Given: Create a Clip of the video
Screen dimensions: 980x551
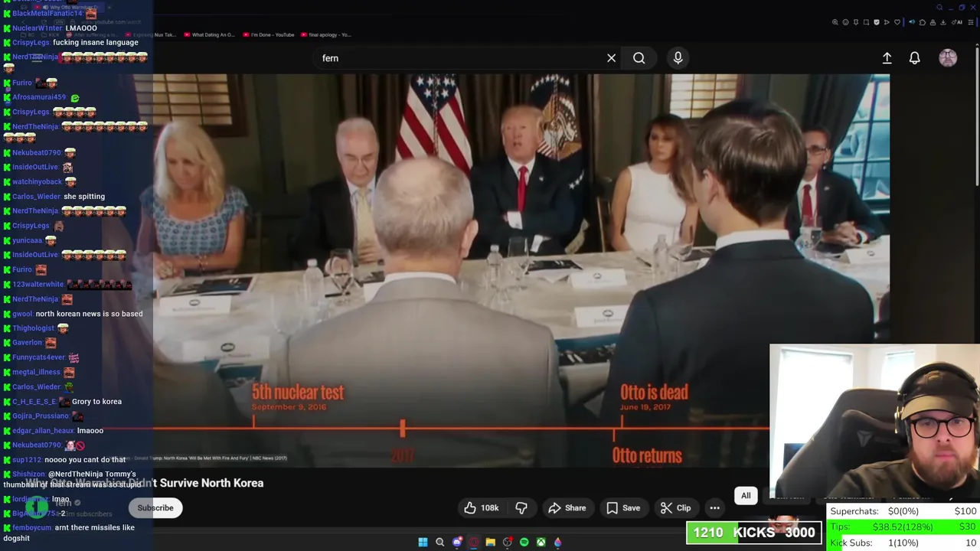Looking at the screenshot, I should tap(675, 508).
